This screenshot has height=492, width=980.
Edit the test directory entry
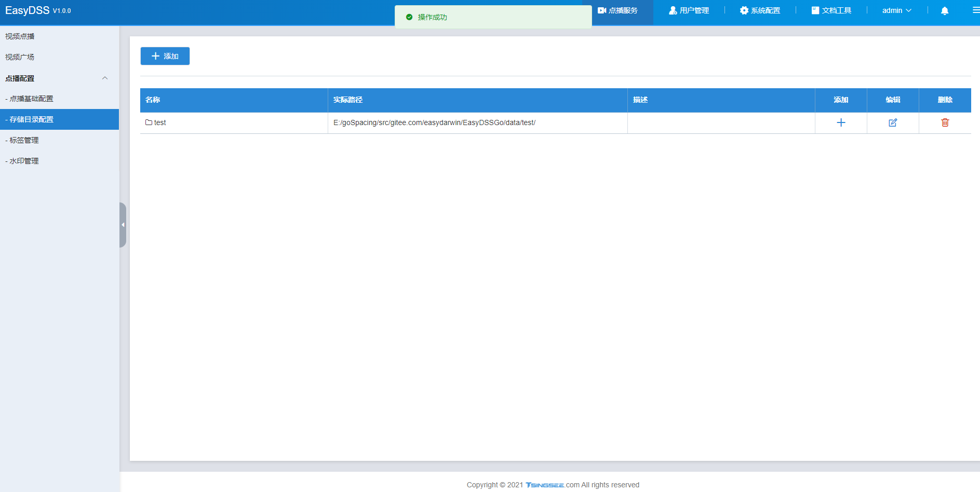click(893, 122)
